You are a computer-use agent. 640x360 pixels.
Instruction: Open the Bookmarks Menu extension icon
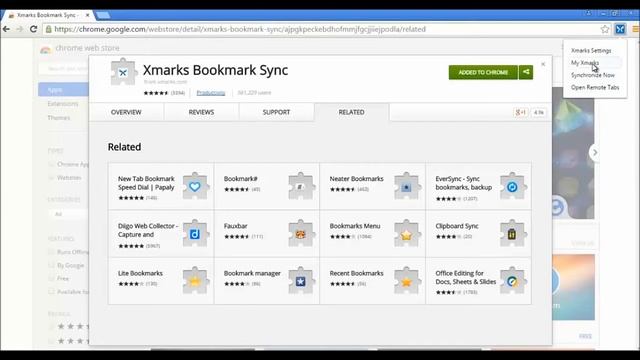click(x=407, y=233)
